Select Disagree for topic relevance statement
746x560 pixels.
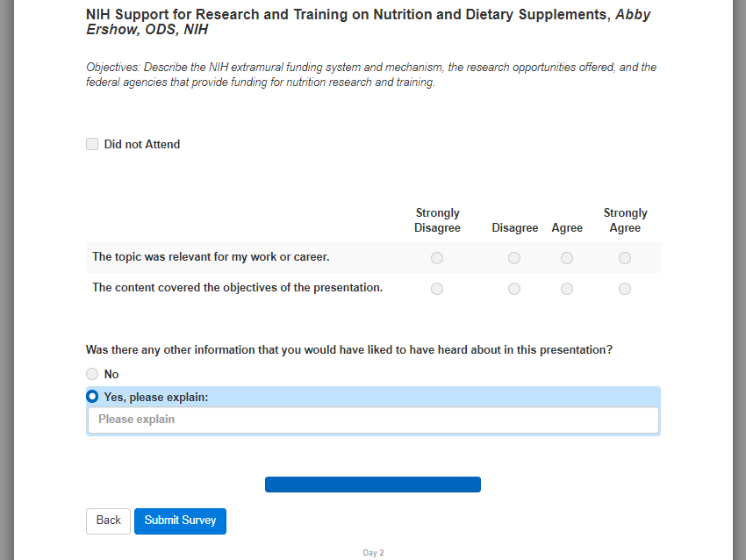pyautogui.click(x=514, y=258)
